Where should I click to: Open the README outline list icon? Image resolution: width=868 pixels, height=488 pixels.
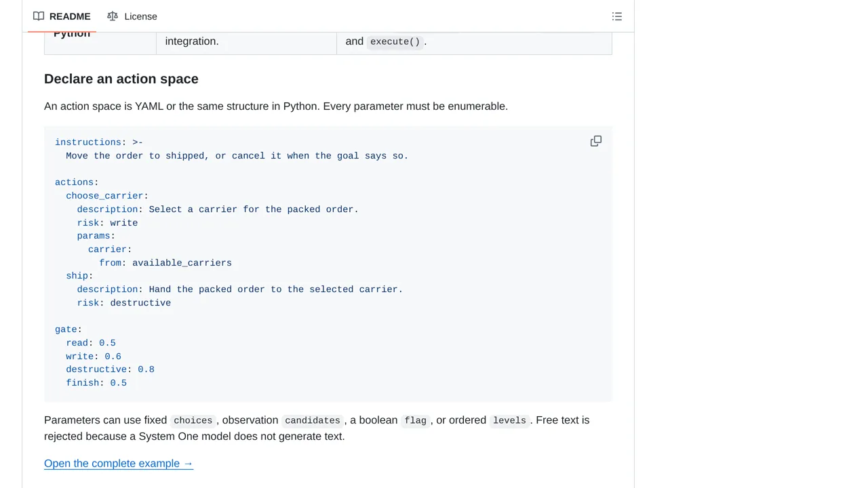[x=617, y=16]
